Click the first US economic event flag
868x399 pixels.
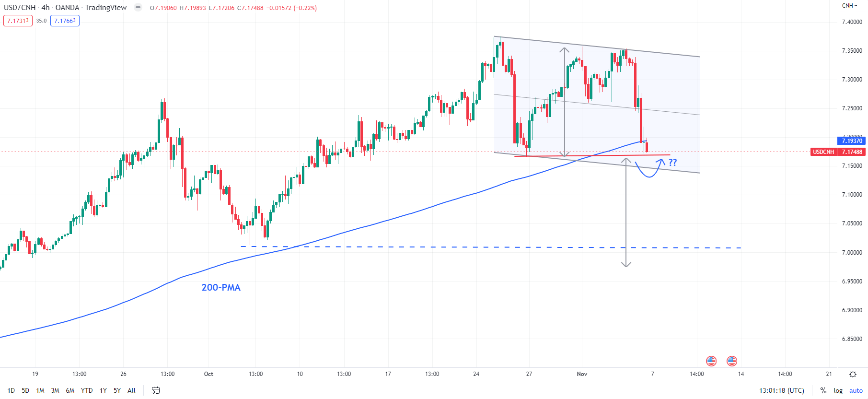pyautogui.click(x=711, y=361)
